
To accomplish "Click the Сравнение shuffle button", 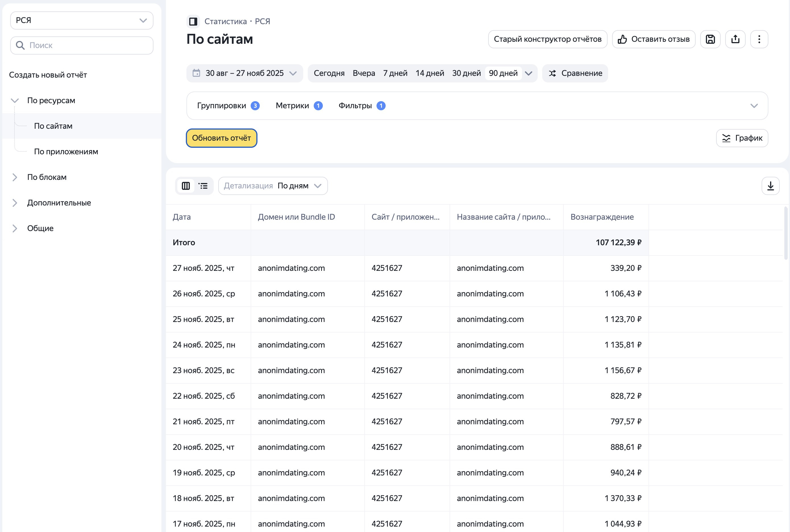I will [575, 73].
